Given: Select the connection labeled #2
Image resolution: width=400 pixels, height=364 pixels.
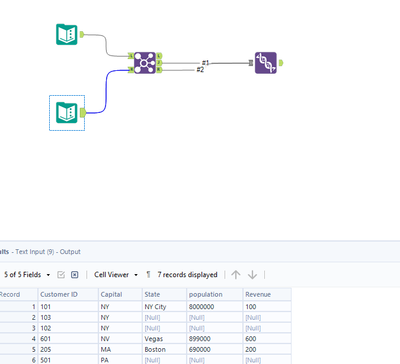Looking at the screenshot, I should 200,70.
